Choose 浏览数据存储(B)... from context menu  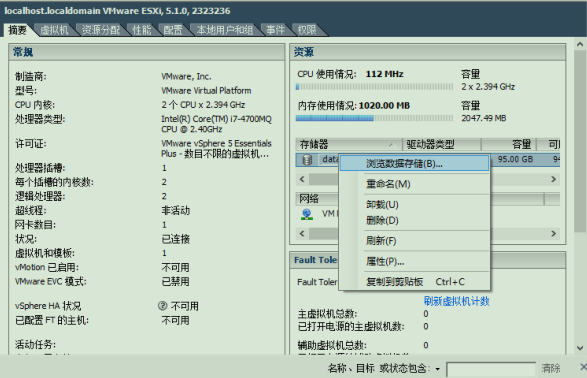(x=414, y=164)
